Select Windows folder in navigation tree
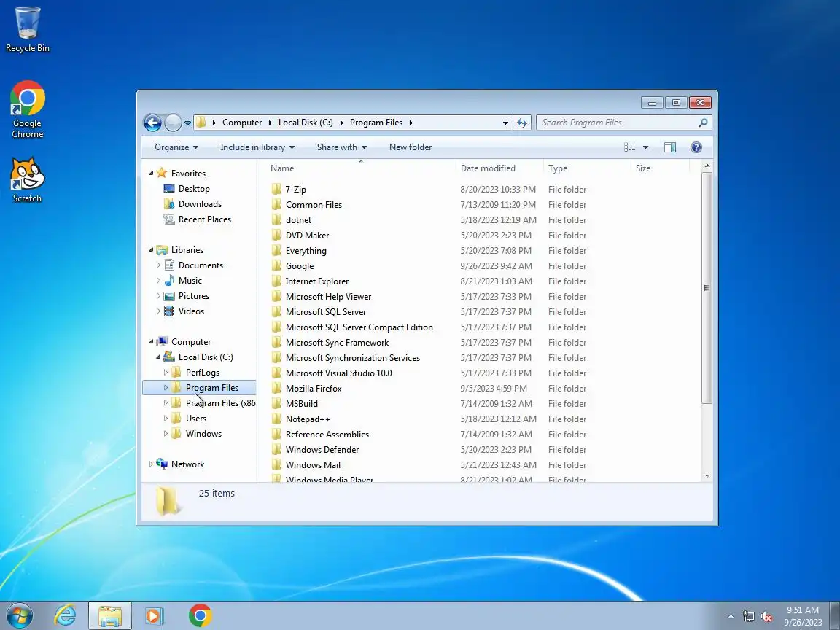This screenshot has height=630, width=840. click(203, 433)
